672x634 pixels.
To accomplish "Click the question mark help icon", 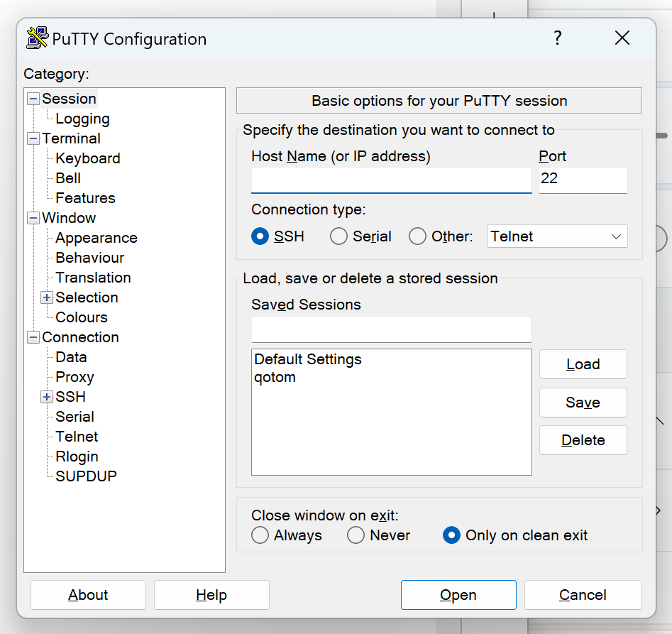I will [x=558, y=38].
